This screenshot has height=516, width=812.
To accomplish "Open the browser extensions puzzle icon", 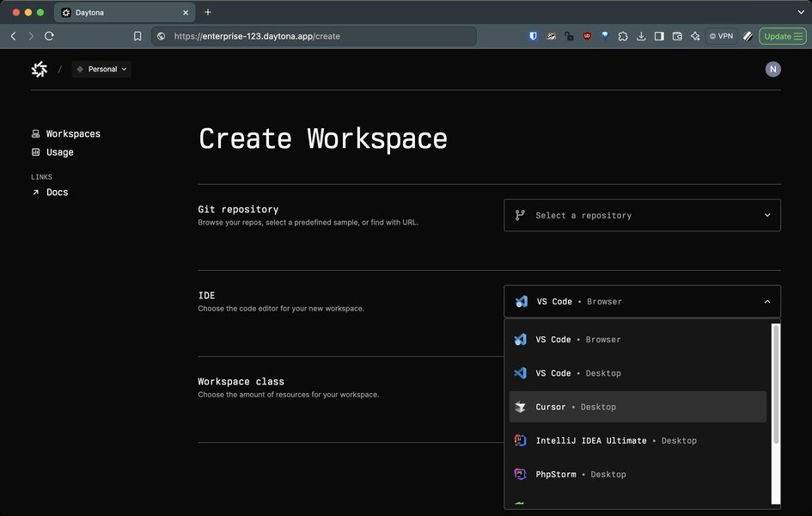I will pos(622,36).
